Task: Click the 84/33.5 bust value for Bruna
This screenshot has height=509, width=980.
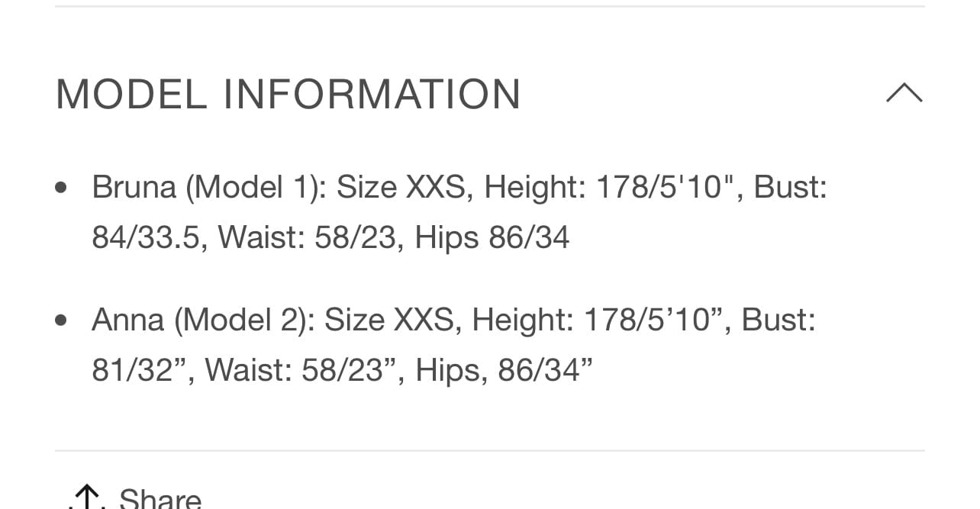Action: click(146, 237)
